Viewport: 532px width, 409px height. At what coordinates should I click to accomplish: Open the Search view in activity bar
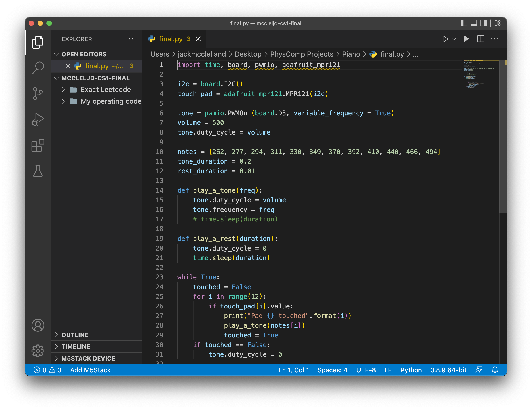(x=38, y=68)
